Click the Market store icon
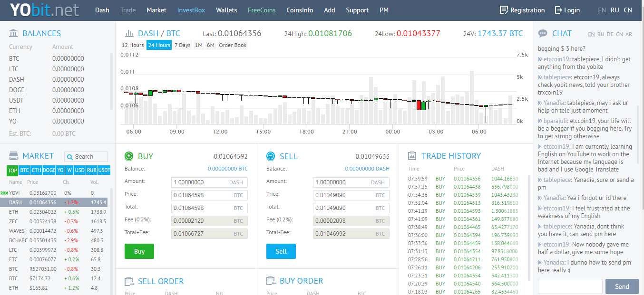The width and height of the screenshot is (644, 295). point(14,156)
